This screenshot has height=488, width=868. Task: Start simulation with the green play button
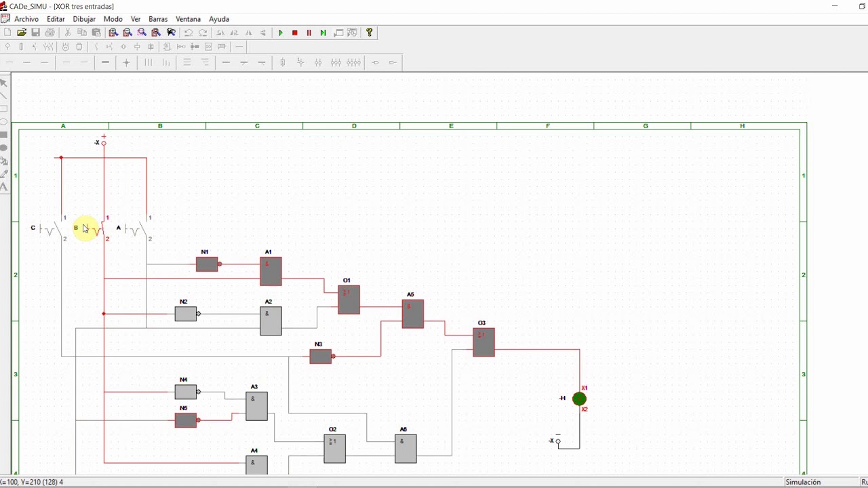click(281, 33)
